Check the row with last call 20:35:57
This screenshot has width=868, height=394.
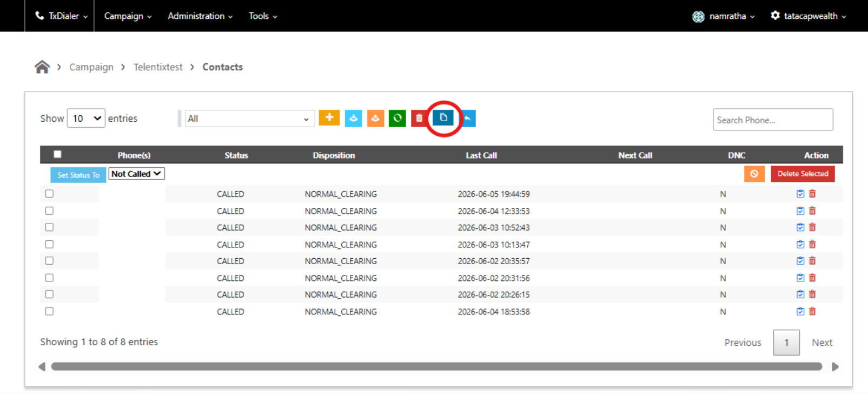pyautogui.click(x=49, y=261)
